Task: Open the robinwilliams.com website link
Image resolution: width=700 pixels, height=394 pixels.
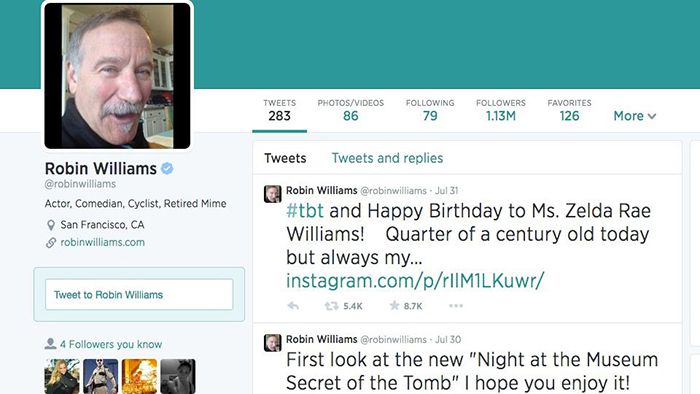Action: [102, 242]
